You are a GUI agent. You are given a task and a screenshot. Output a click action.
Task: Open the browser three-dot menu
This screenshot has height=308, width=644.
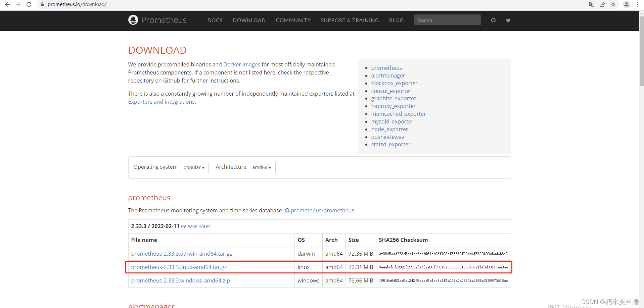pyautogui.click(x=637, y=4)
